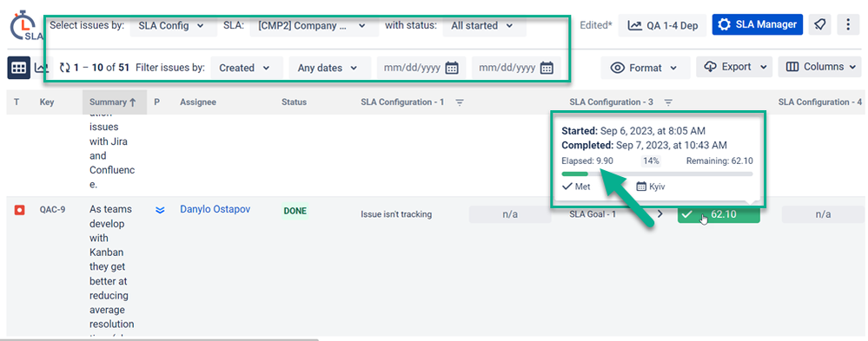The height and width of the screenshot is (341, 868).
Task: Click the "Issue isn't tracking" cell
Action: click(x=396, y=214)
